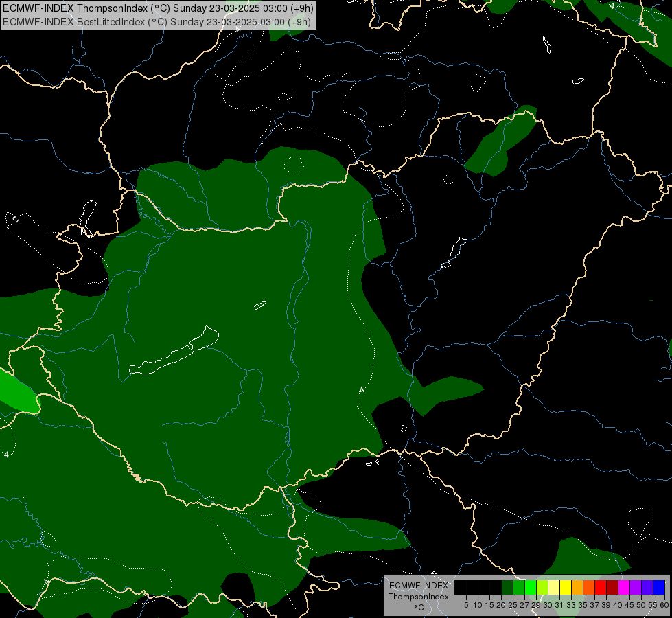Screen dimensions: 672x618
Task: Click the legend scale value 35
Action: tap(583, 605)
